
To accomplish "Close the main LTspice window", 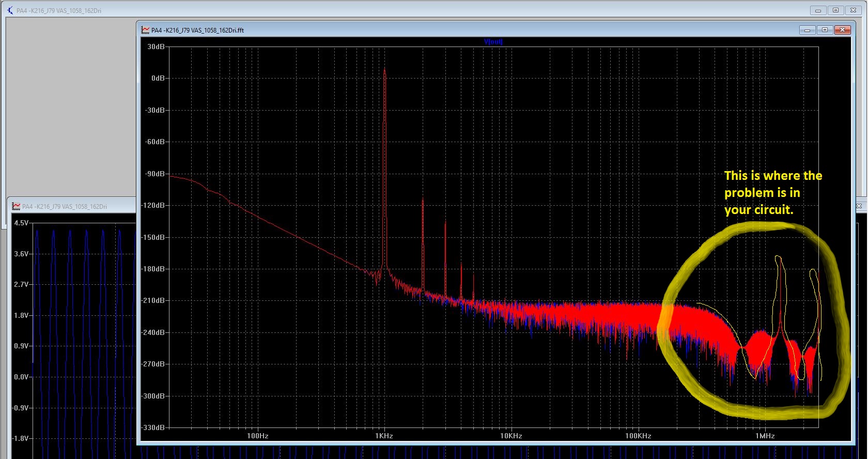I will point(853,10).
